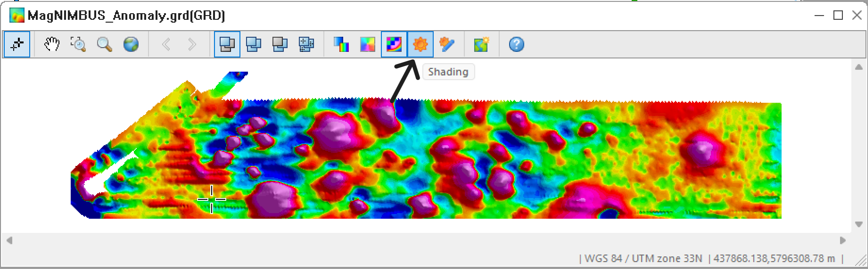Click the vertical scrollbar up arrow
The image size is (868, 269).
click(x=859, y=67)
